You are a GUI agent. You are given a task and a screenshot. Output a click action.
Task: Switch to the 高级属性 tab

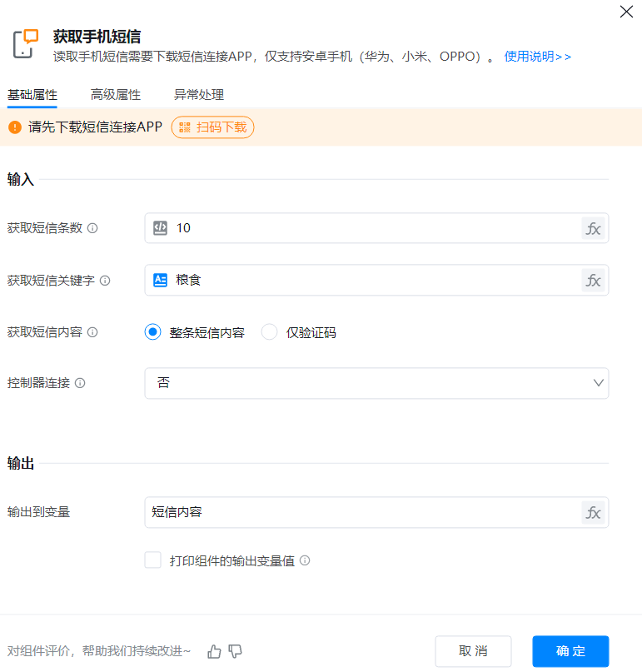(x=116, y=95)
